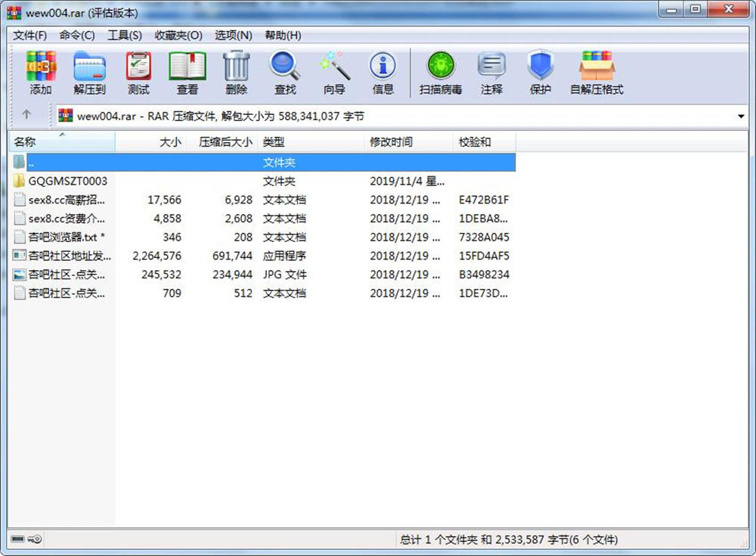This screenshot has height=556, width=756.
Task: Click the parent folder '..' icon
Action: pos(20,162)
